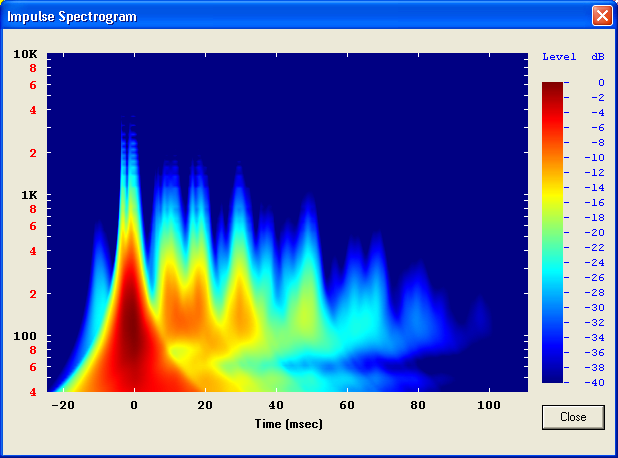Click the 'Level' heading above the color scale

(x=559, y=57)
